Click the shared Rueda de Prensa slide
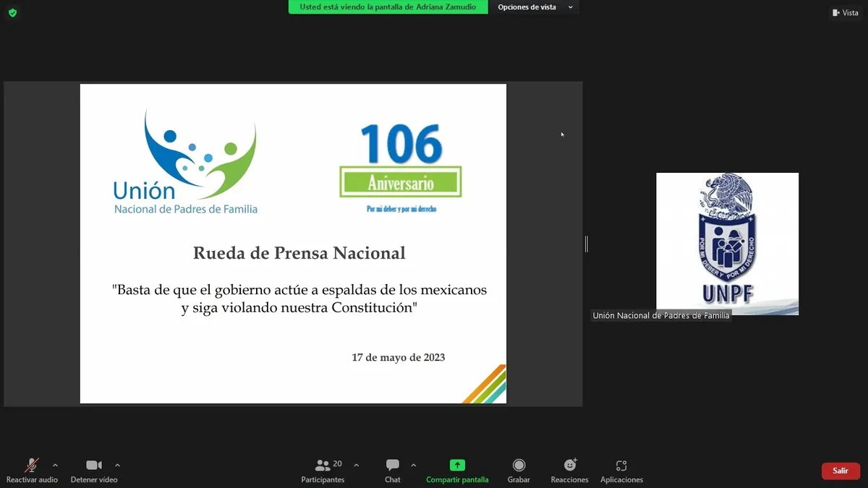 [293, 244]
